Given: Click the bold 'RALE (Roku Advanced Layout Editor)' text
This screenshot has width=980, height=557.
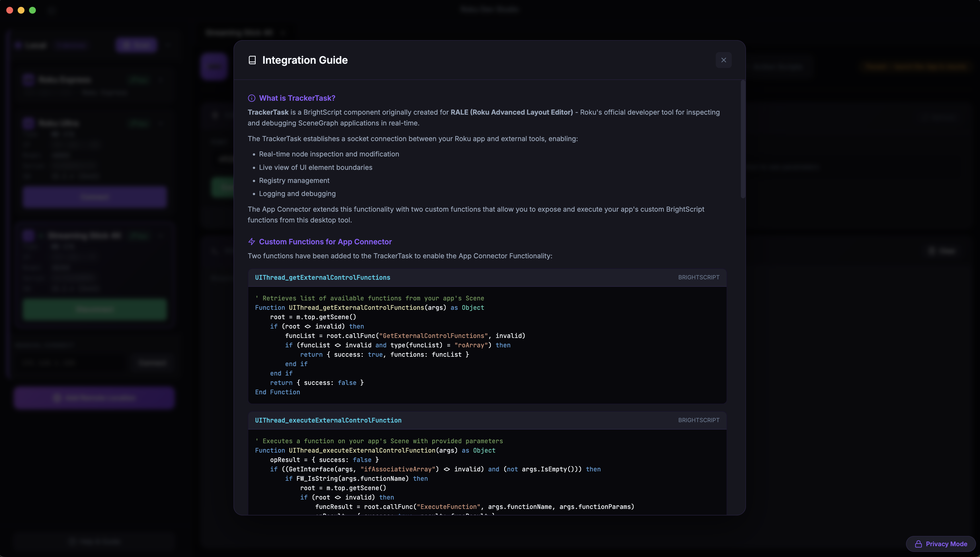Looking at the screenshot, I should click(x=511, y=112).
